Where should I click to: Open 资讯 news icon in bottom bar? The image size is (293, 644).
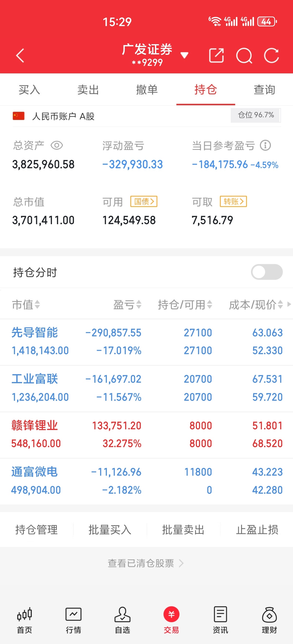(x=220, y=620)
